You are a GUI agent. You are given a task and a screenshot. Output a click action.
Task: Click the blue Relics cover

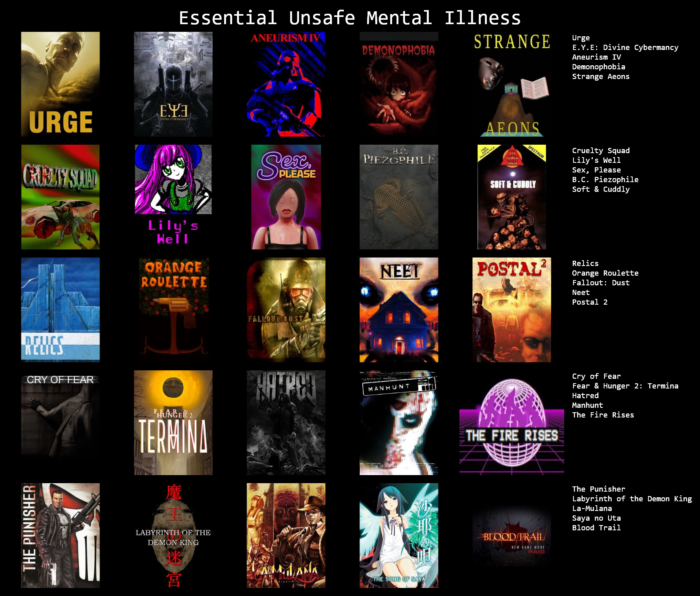pyautogui.click(x=60, y=310)
